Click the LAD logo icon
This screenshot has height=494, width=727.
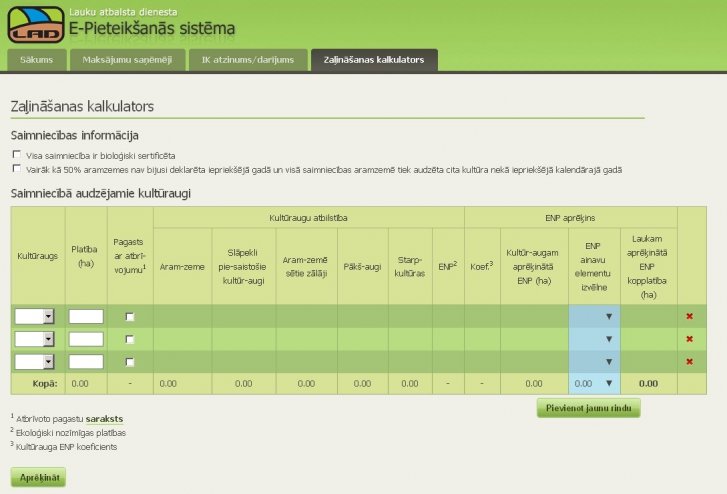36,24
